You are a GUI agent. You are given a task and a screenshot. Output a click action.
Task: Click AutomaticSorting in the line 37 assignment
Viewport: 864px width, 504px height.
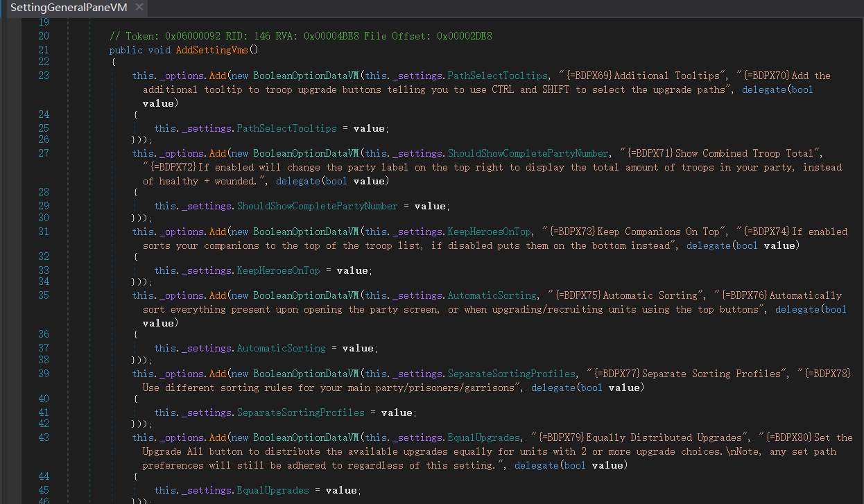click(x=282, y=348)
